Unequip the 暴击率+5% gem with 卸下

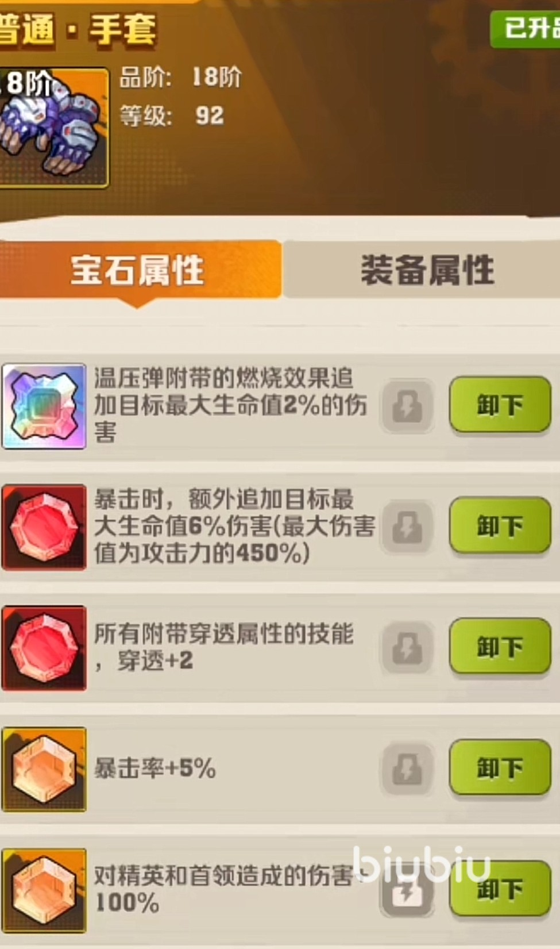tap(500, 768)
